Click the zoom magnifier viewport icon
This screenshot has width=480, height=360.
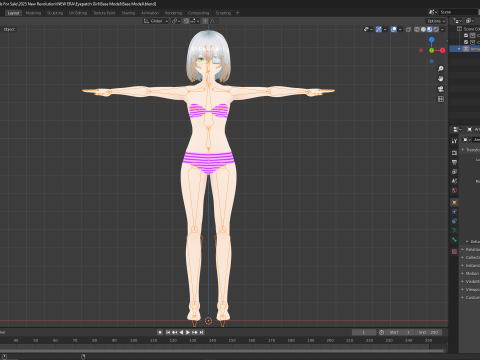click(x=441, y=69)
